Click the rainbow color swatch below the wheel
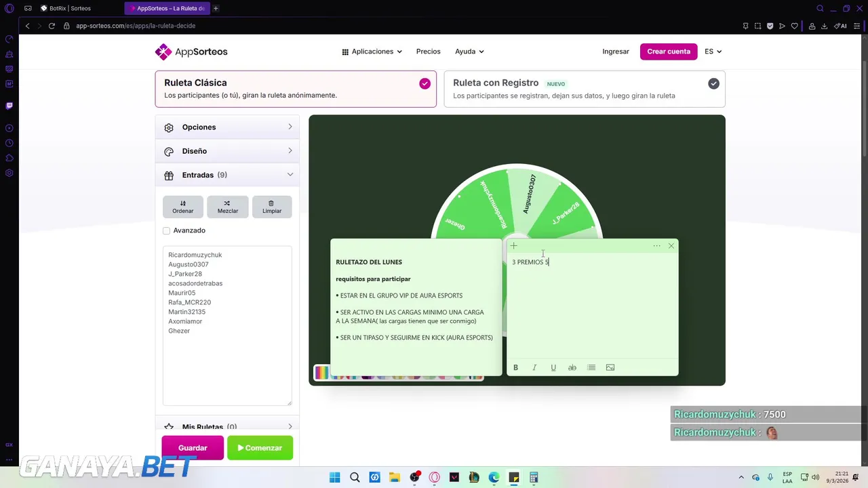Viewport: 868px width, 488px height. pos(321,373)
